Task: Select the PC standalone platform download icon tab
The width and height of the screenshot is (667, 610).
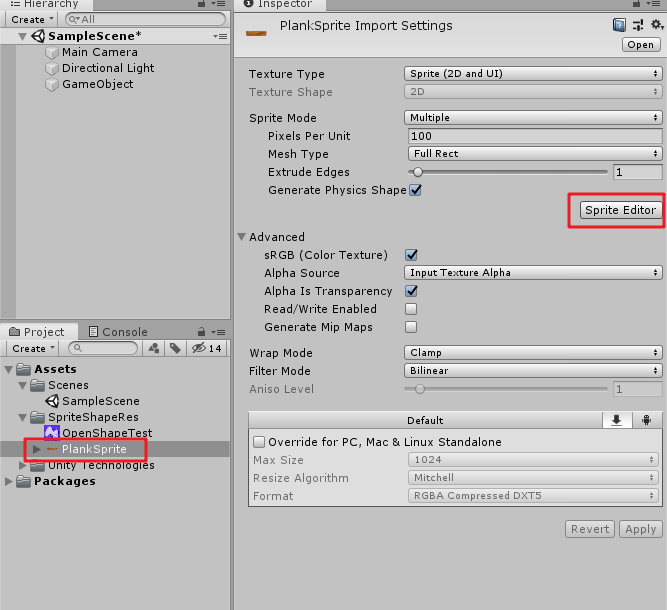Action: point(617,420)
